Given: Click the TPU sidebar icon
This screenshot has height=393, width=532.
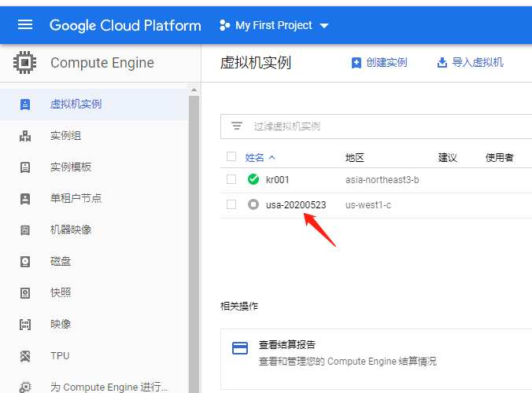Looking at the screenshot, I should [x=25, y=356].
